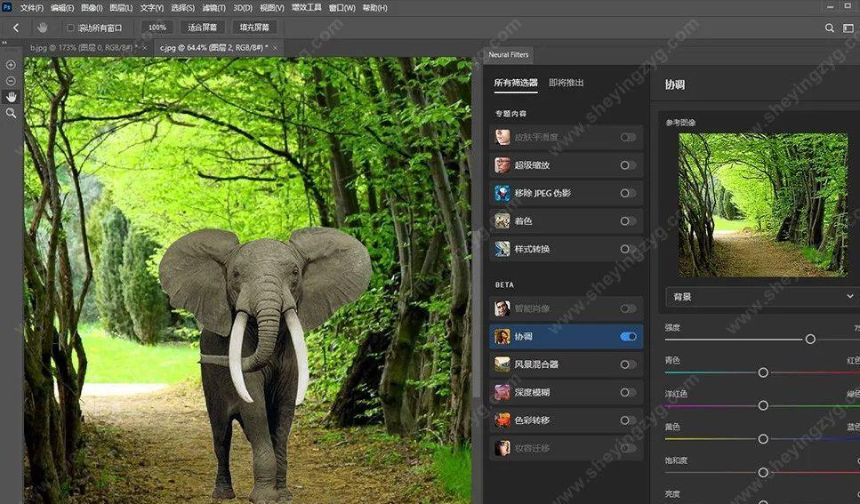The width and height of the screenshot is (860, 504).
Task: Click the search icon at top right
Action: (830, 28)
